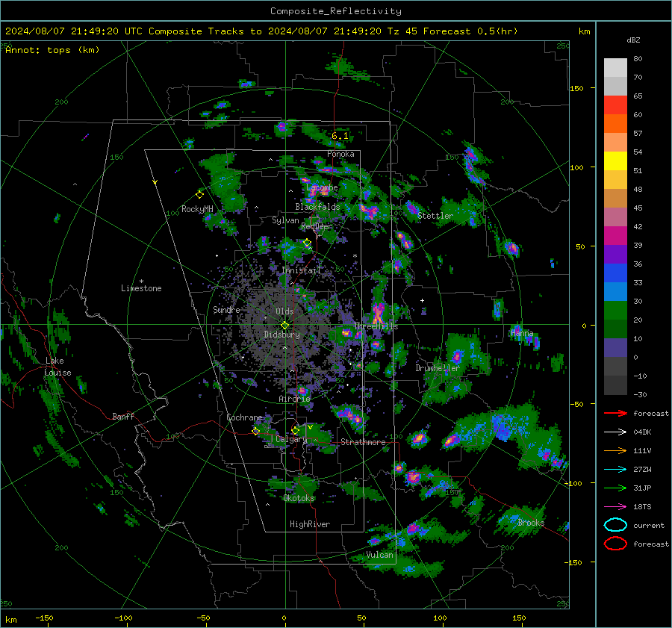Select the light gray 70-80 dBZ swatch
Screen dimensions: 672x628
pyautogui.click(x=615, y=68)
